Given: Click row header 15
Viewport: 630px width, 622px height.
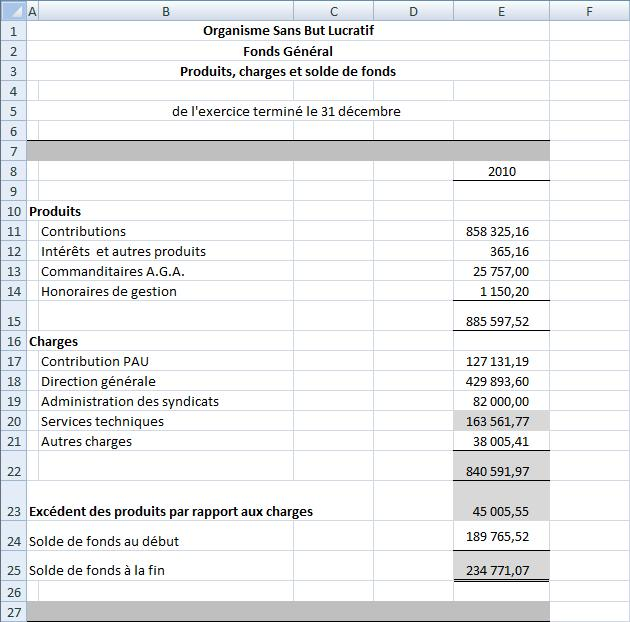Looking at the screenshot, I should click(x=13, y=321).
